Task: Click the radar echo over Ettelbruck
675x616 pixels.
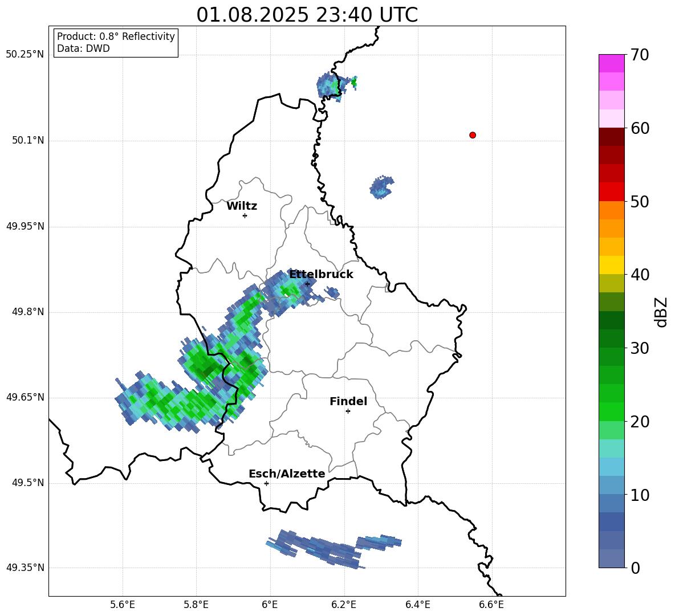Action: (x=289, y=292)
